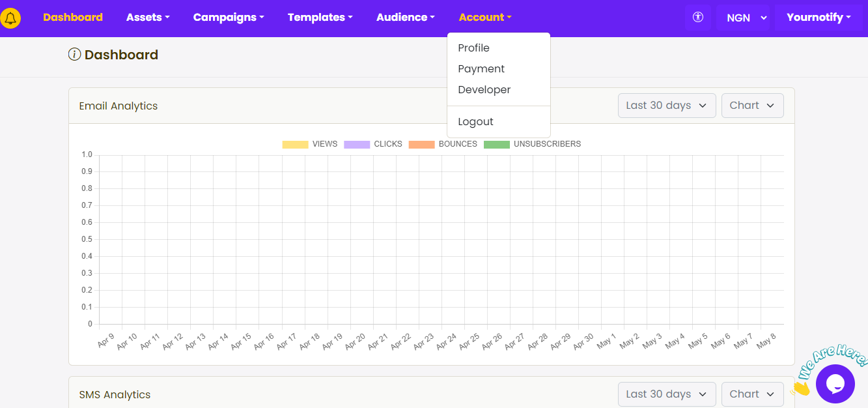Toggle UNSUBSCRIBERS green legend swatch

[x=497, y=144]
